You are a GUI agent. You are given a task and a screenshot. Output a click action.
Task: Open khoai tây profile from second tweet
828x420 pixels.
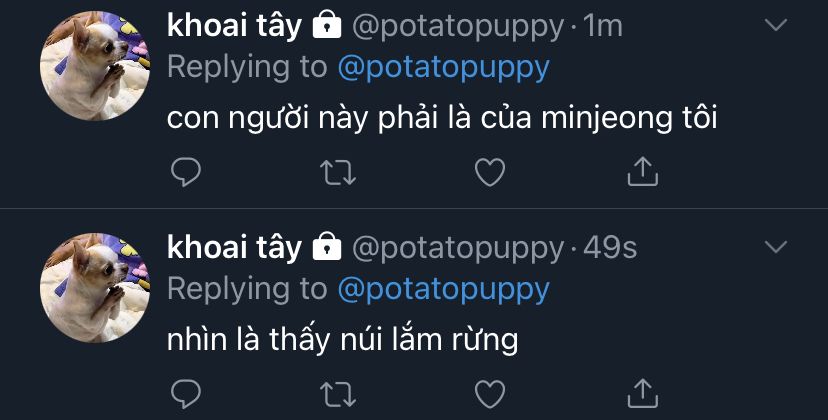234,247
